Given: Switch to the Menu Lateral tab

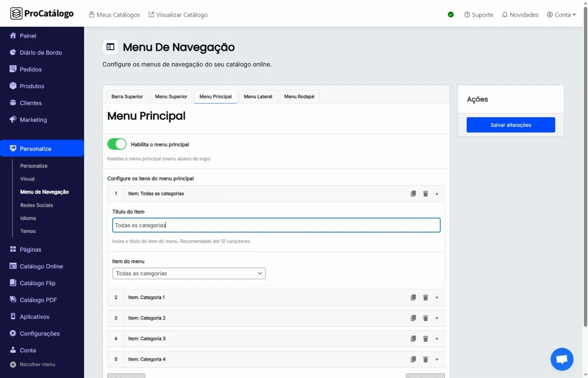Looking at the screenshot, I should [258, 97].
